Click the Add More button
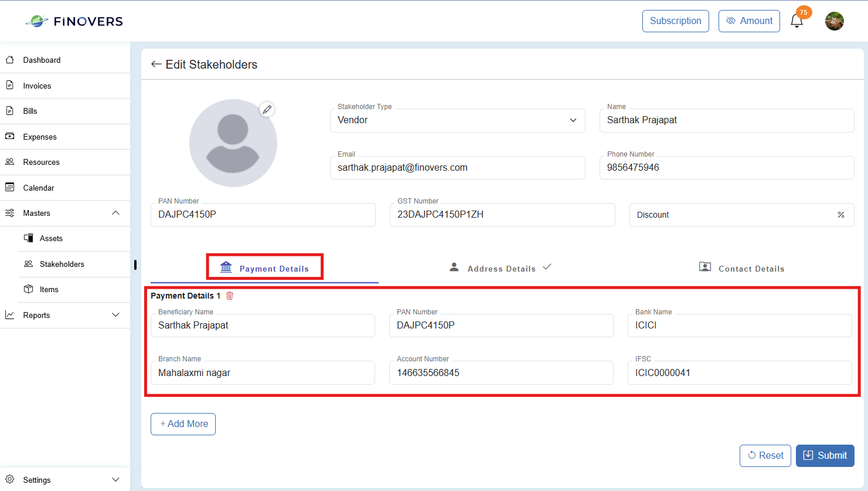The height and width of the screenshot is (491, 868). tap(183, 424)
